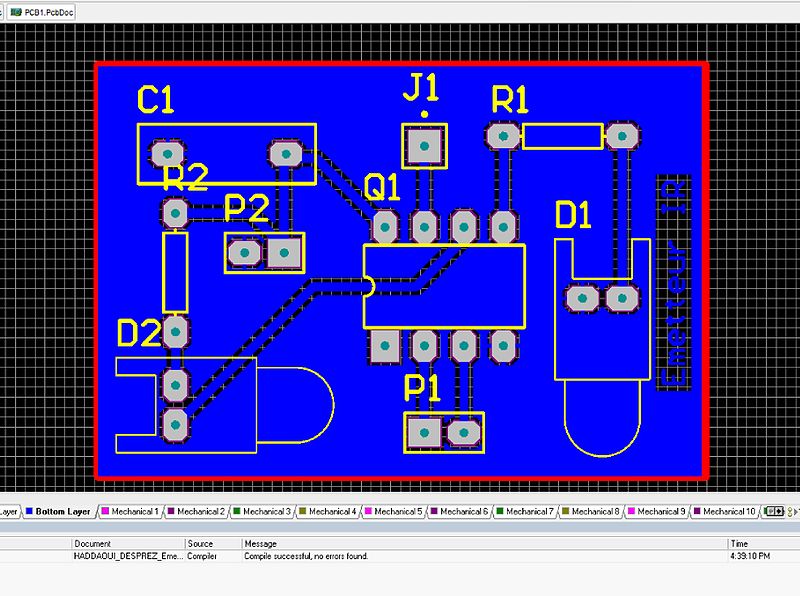Image resolution: width=800 pixels, height=596 pixels.
Task: Select the compile successful message row
Action: pos(300,557)
